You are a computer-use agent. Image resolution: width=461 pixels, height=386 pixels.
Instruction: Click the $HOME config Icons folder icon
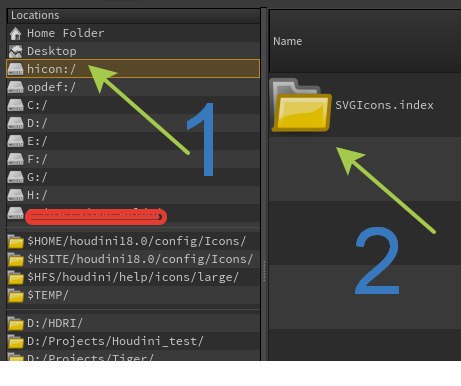[15, 241]
